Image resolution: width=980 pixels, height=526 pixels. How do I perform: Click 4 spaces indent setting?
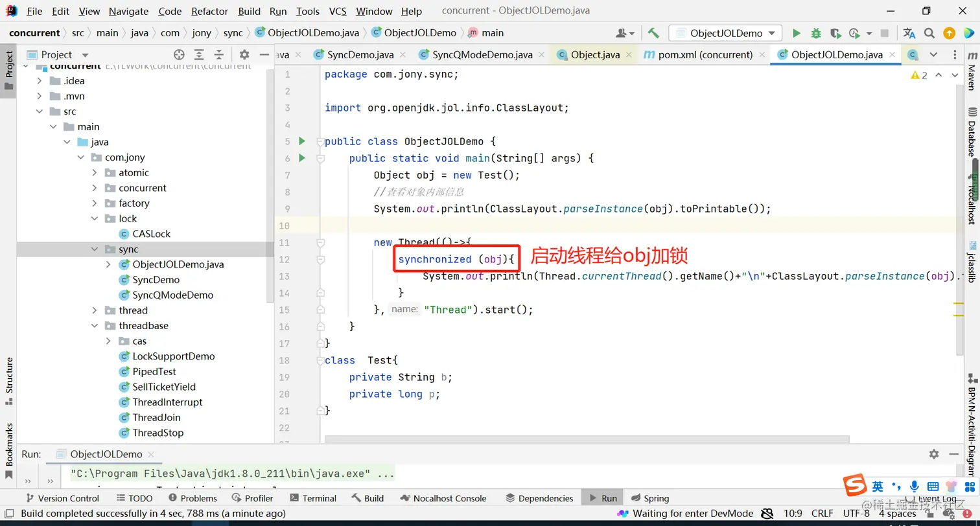pyautogui.click(x=898, y=514)
